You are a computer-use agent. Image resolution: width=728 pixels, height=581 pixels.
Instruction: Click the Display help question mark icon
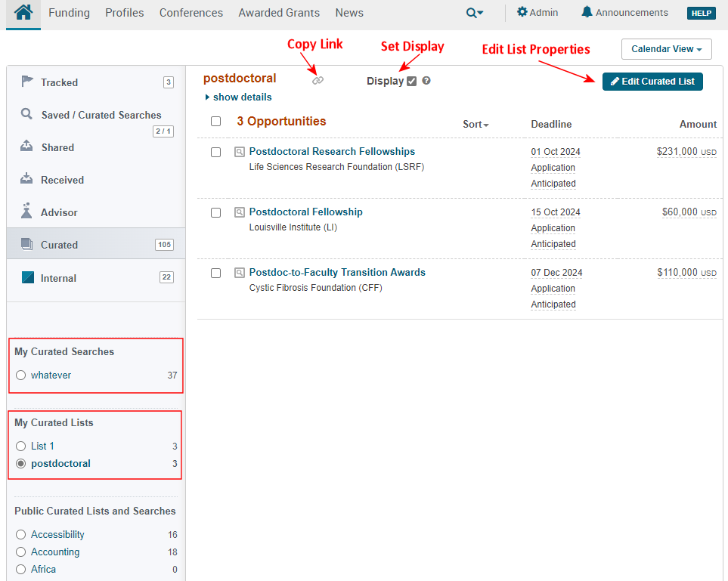click(x=426, y=81)
